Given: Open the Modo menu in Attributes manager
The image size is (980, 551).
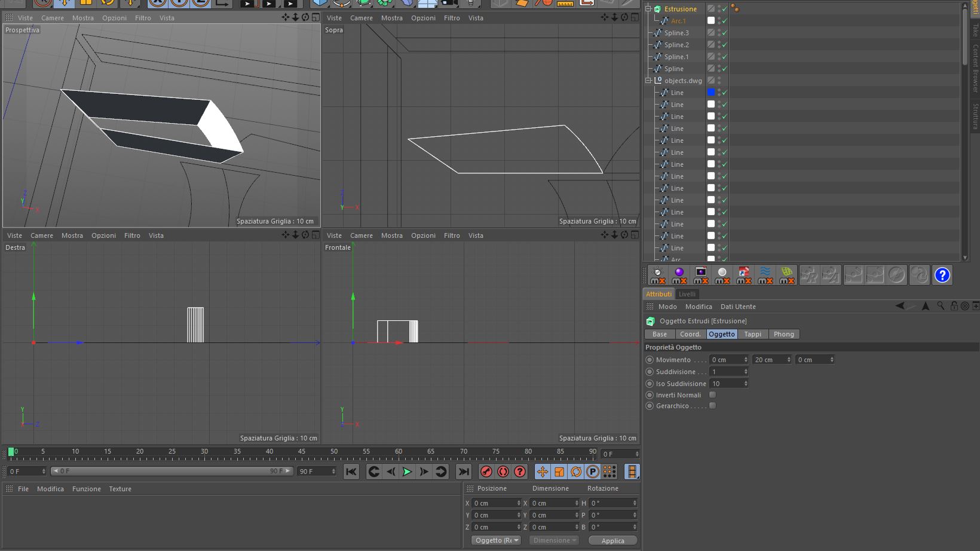Looking at the screenshot, I should coord(667,307).
